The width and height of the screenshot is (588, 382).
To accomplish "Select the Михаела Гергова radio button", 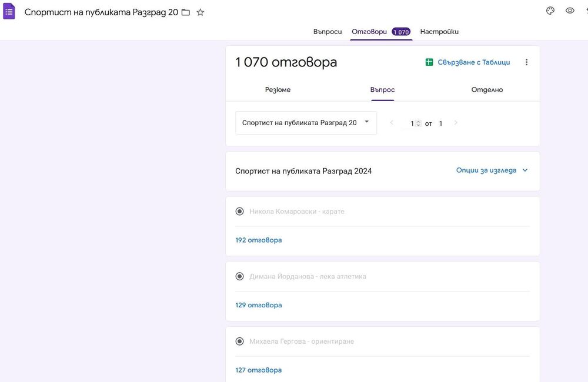I will 239,341.
